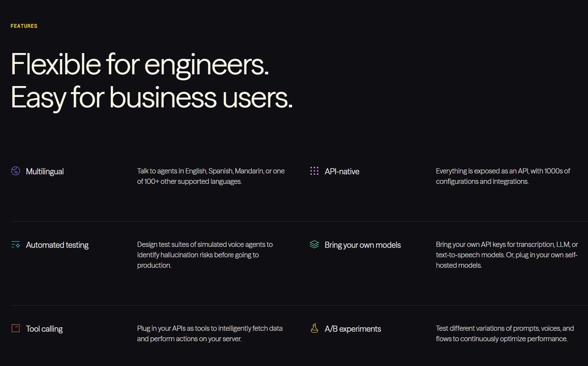Click the self-hosted models description text
Screen dimensions: 588x366
coord(507,255)
